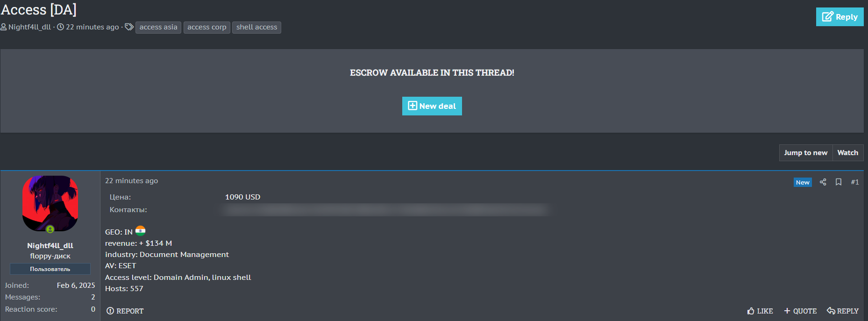Click the Jump to new button
Image resolution: width=868 pixels, height=321 pixels.
tap(805, 153)
